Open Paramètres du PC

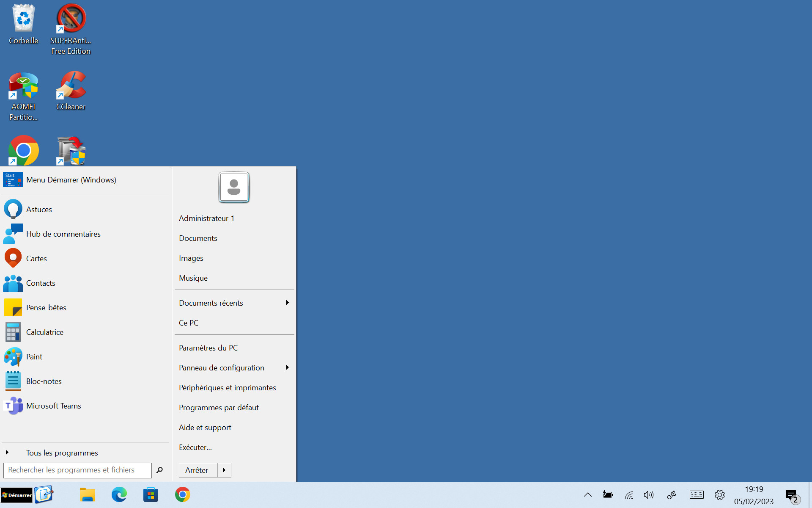[x=234, y=348]
